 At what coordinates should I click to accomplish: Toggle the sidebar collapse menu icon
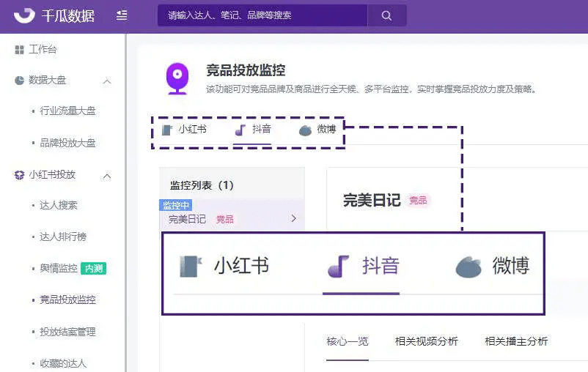tap(122, 15)
